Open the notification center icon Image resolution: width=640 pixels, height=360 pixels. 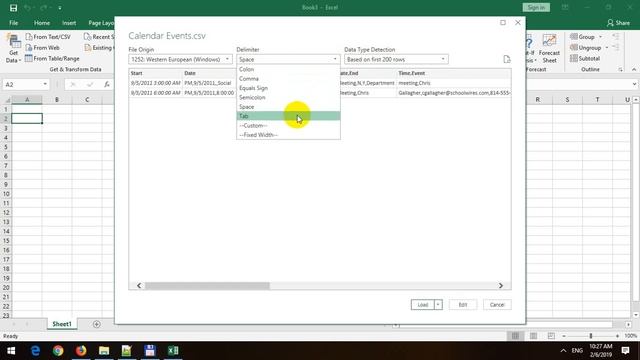click(625, 351)
